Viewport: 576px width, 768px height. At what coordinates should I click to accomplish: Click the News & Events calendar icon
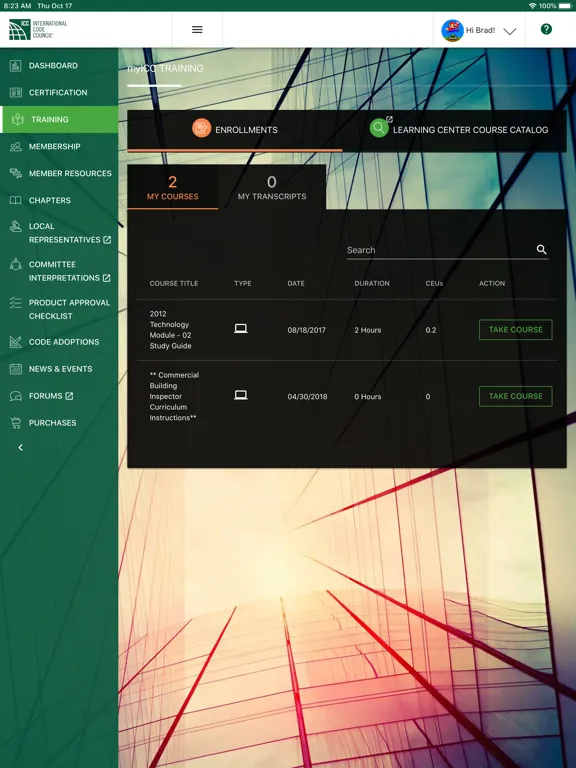(16, 369)
